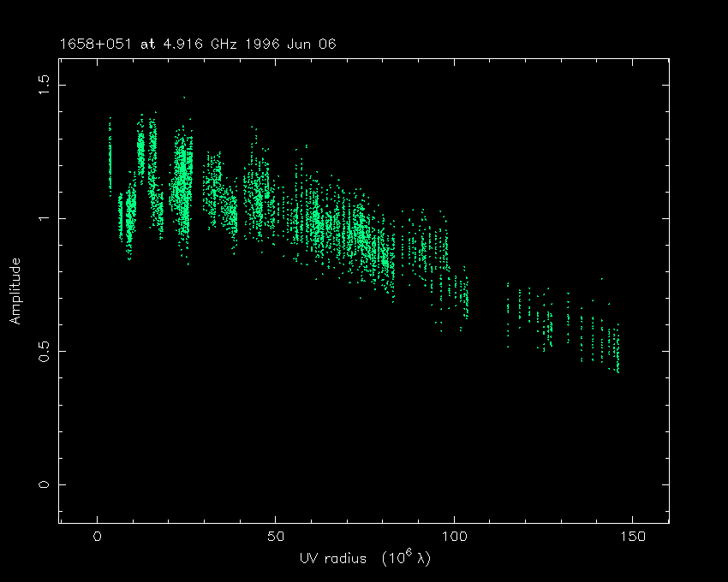Click the y-axis tick label "1"
This screenshot has width=728, height=582.
point(45,218)
